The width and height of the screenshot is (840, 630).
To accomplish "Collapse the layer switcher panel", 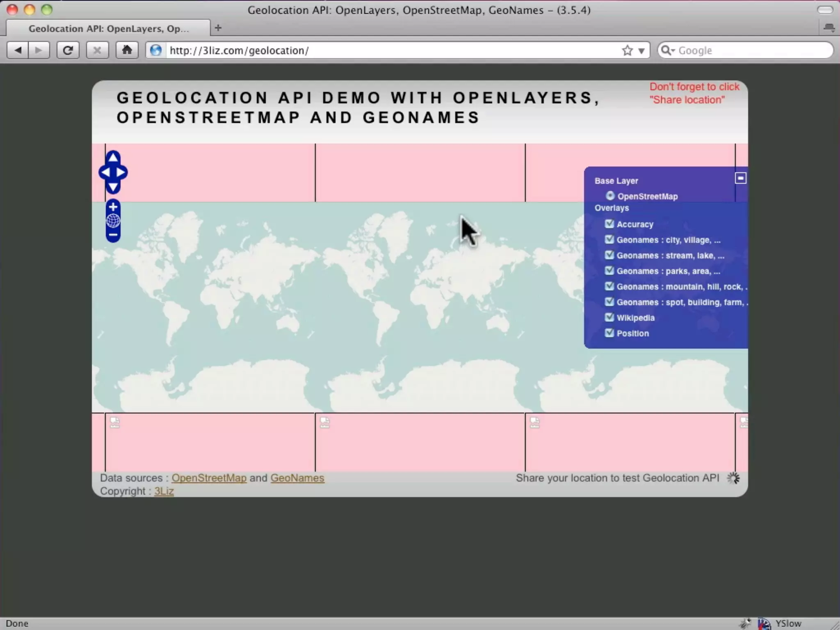I will [x=740, y=178].
